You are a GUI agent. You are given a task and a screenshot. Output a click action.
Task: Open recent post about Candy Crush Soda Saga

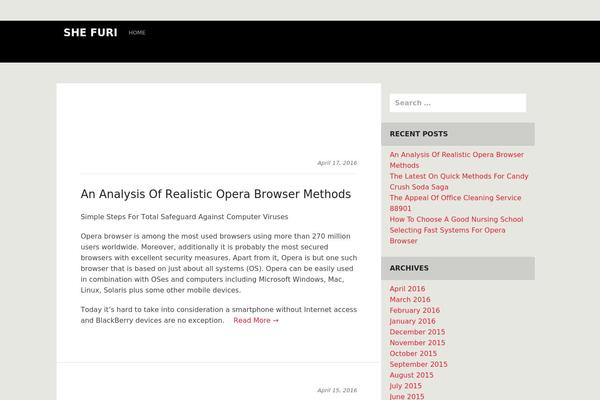tap(459, 181)
